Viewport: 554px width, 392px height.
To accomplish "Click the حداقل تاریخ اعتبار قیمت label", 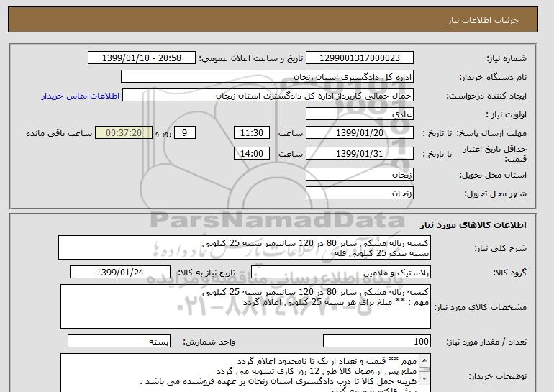I will pyautogui.click(x=495, y=154).
